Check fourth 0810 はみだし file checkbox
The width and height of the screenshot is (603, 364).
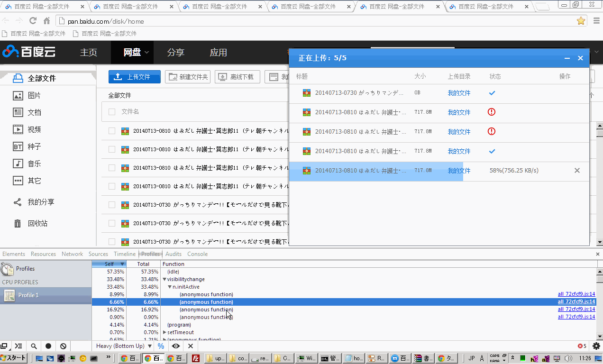pos(112,186)
